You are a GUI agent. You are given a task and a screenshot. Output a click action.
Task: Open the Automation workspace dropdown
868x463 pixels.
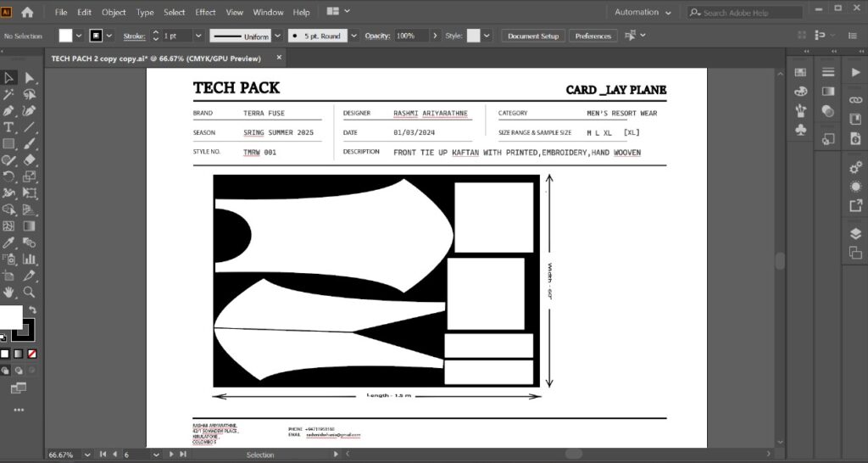point(643,13)
